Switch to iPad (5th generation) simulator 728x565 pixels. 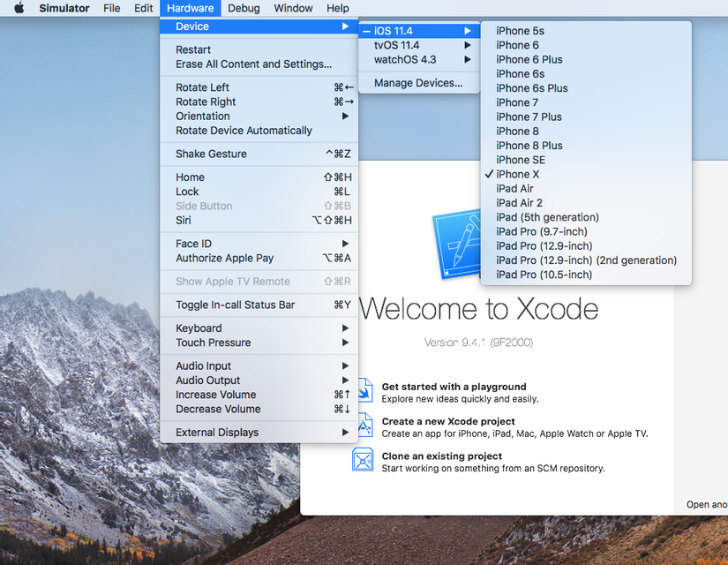point(586,217)
